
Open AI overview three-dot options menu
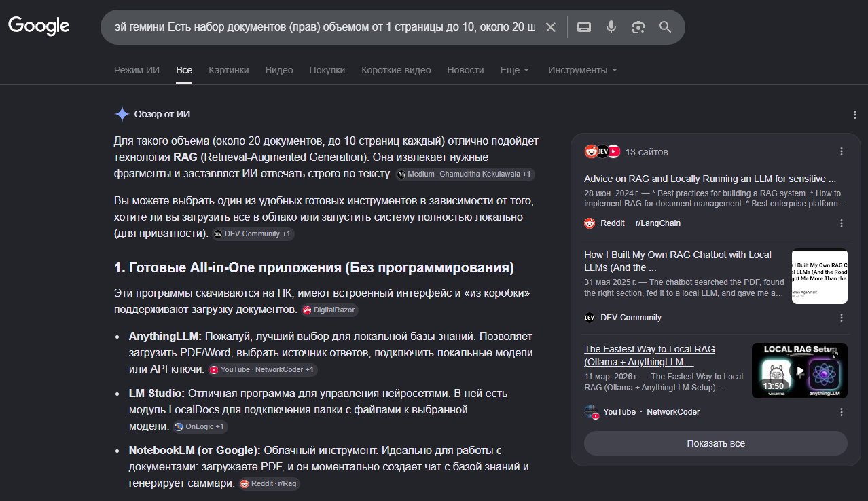(854, 115)
